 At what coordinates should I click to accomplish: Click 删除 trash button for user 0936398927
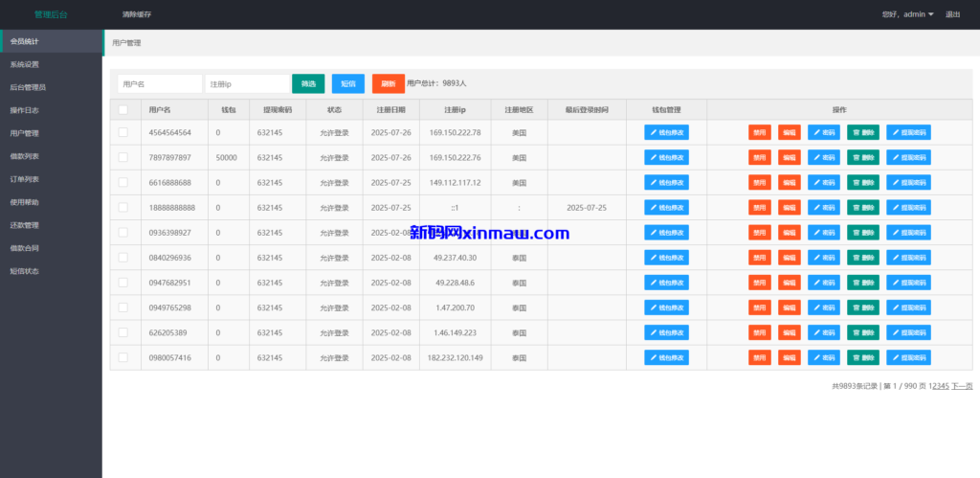point(862,232)
